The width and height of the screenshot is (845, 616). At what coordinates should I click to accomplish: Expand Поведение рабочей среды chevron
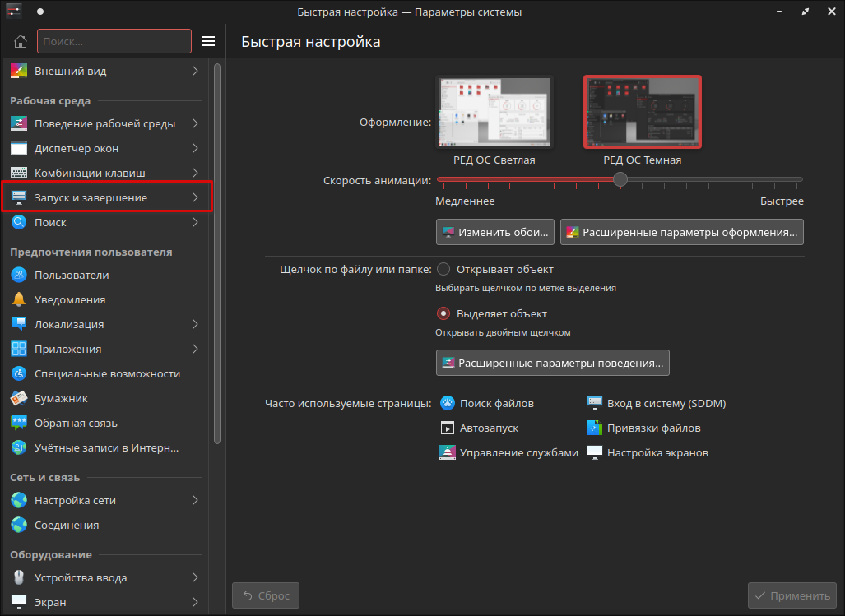(x=195, y=124)
